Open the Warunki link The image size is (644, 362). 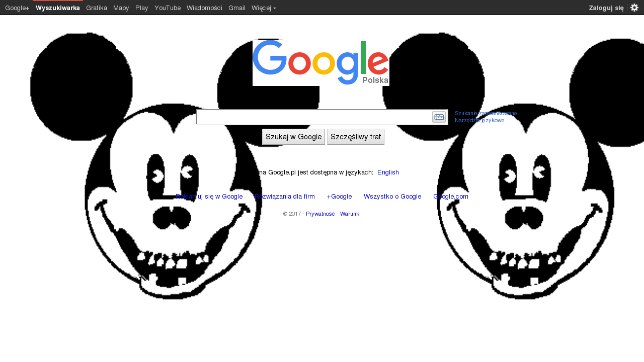coord(350,214)
